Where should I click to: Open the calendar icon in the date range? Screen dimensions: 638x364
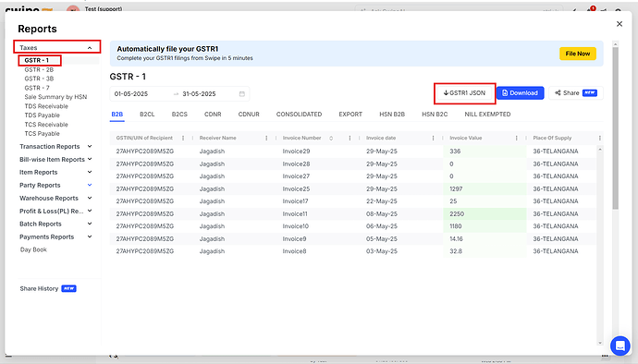point(241,94)
